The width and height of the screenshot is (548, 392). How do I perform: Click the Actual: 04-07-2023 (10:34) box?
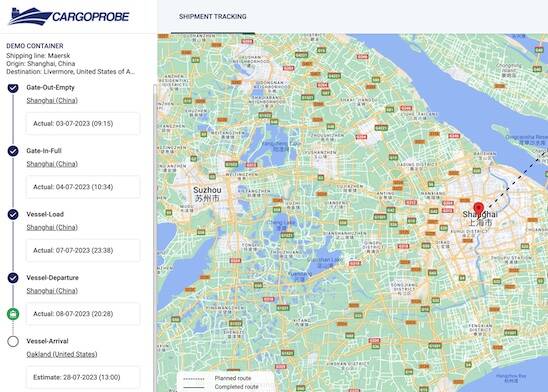point(83,187)
